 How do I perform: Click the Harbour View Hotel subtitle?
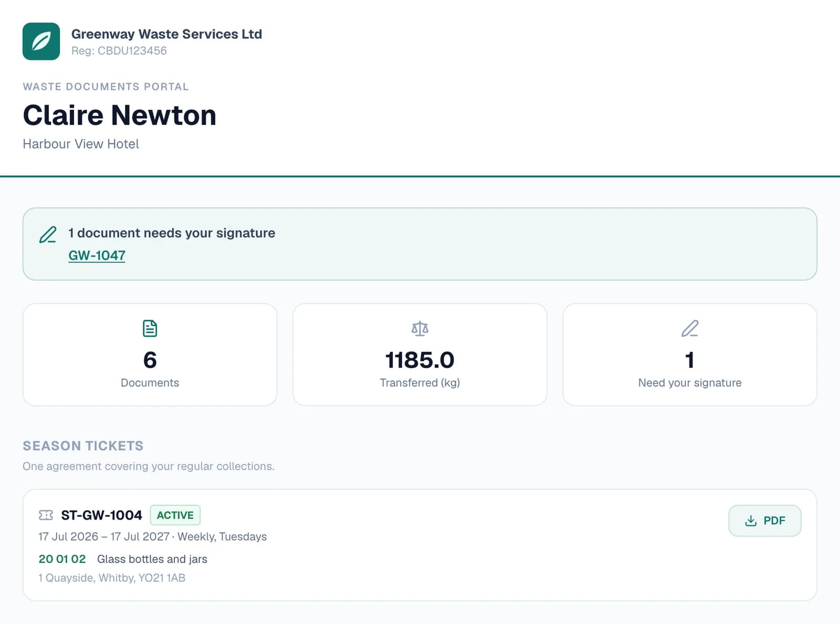81,144
